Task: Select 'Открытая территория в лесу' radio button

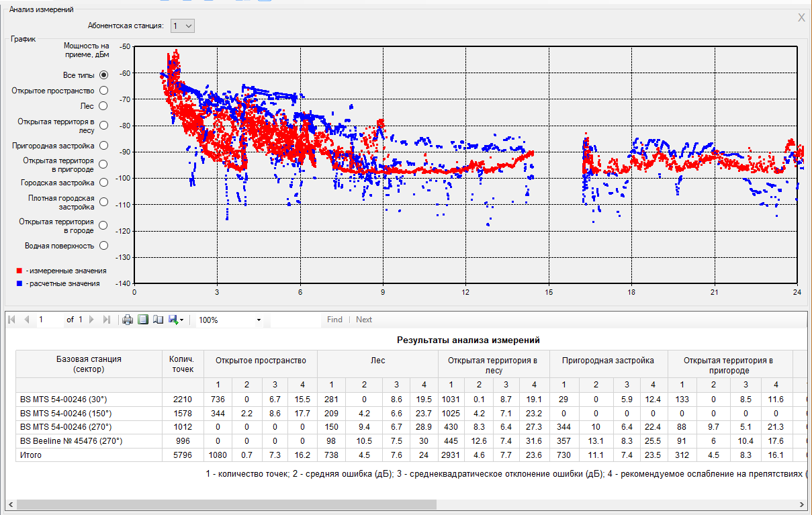Action: (103, 126)
